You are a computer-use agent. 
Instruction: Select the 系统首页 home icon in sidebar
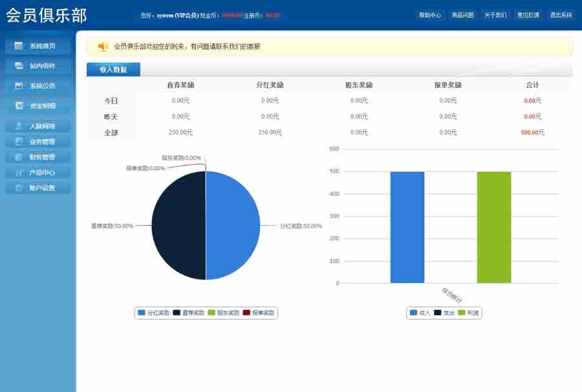pos(17,46)
